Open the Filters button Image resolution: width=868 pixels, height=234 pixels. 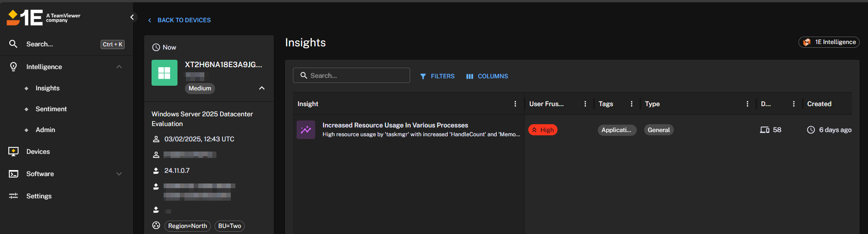click(x=437, y=76)
